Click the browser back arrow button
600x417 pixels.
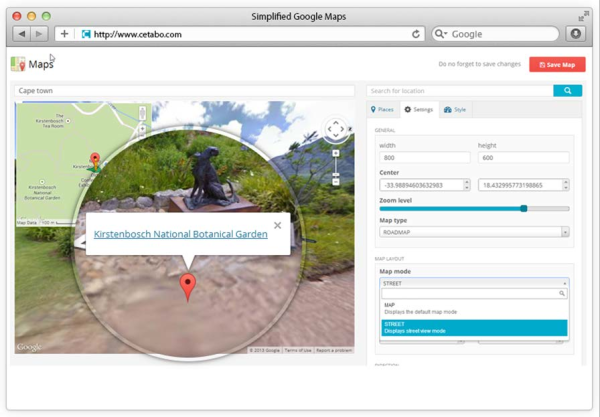click(22, 34)
